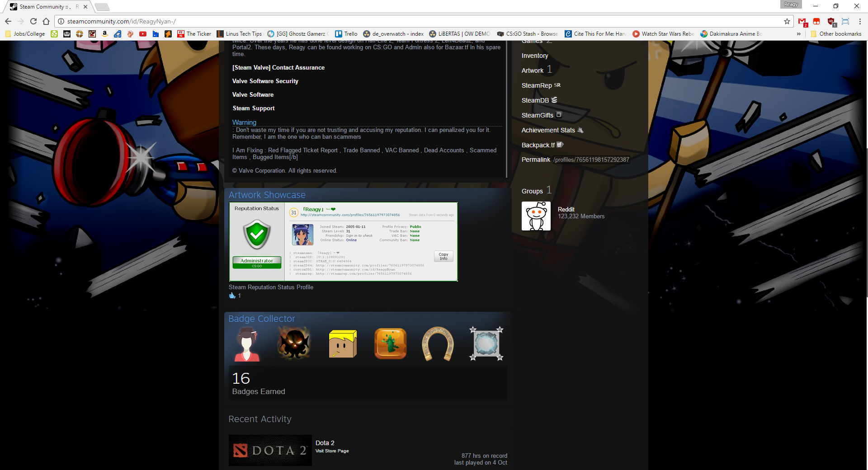Open Watch Star Wars Rebels bookmark
This screenshot has height=470, width=868.
click(663, 34)
